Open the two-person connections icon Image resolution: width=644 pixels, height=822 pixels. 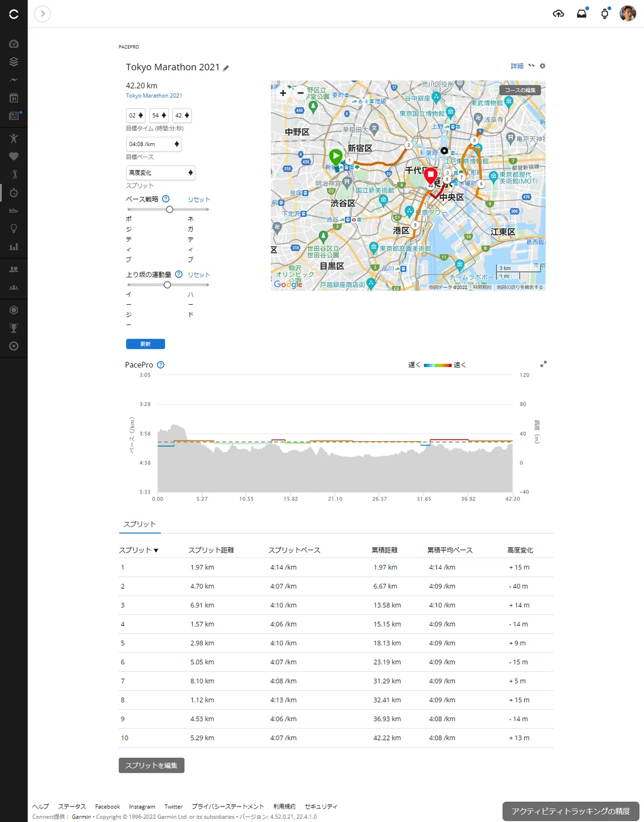click(14, 269)
